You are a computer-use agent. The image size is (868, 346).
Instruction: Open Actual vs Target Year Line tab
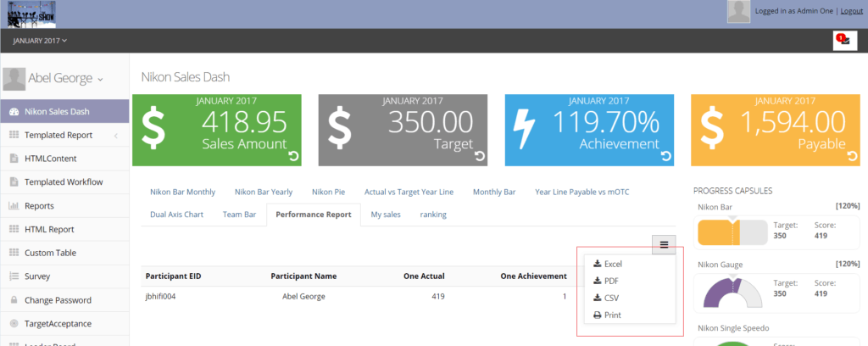pos(409,193)
